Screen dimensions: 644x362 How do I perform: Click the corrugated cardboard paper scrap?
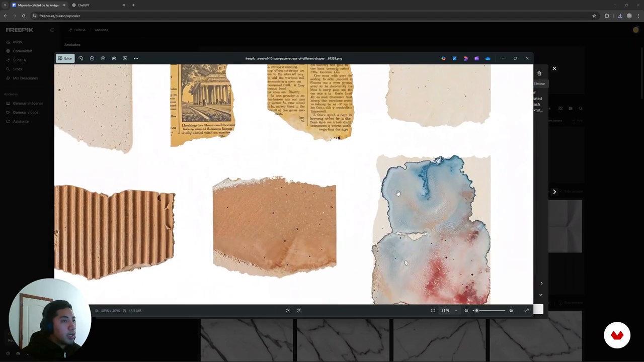(x=115, y=232)
